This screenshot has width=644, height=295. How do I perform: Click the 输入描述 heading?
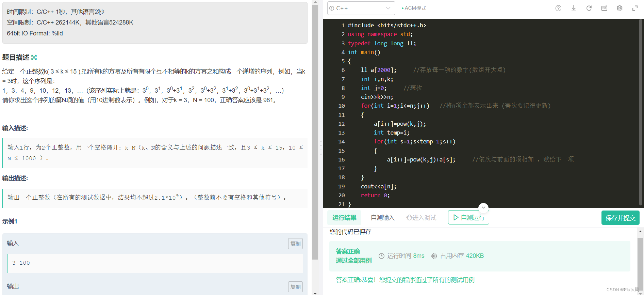(15, 128)
